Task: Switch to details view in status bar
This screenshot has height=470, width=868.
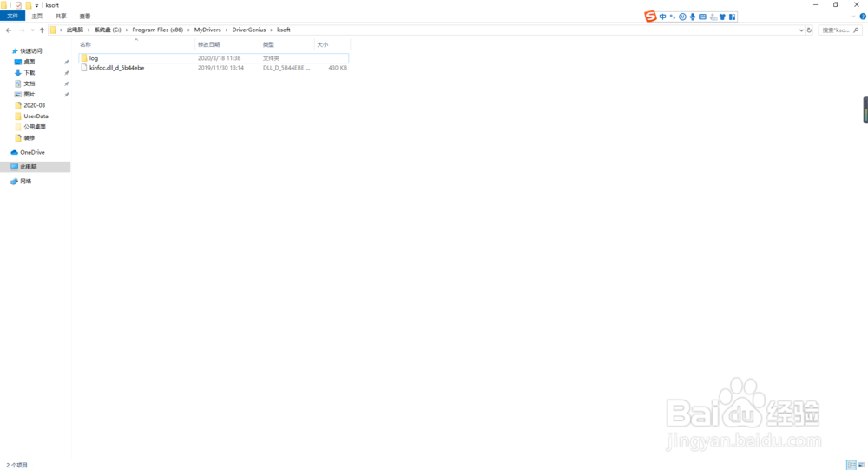Action: coord(851,465)
